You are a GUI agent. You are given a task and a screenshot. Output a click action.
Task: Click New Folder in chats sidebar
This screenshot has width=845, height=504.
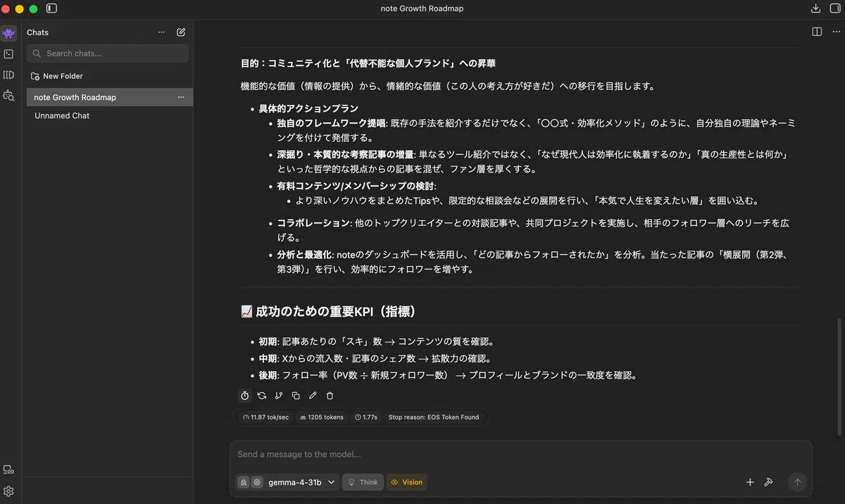click(x=57, y=76)
